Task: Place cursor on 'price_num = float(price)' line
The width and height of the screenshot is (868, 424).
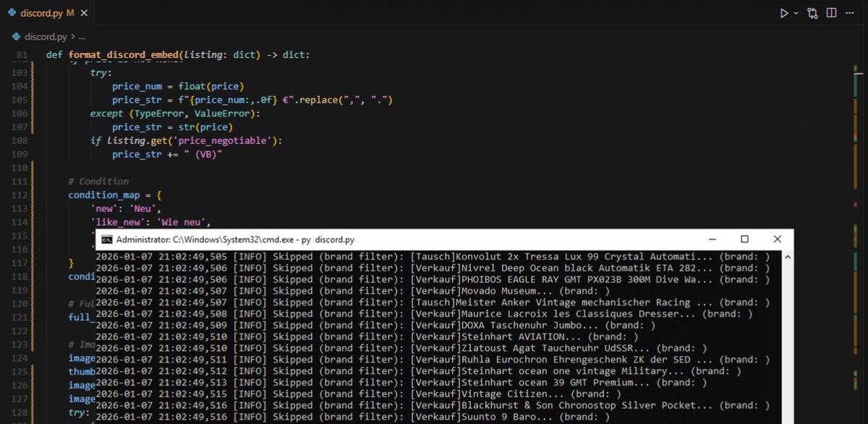Action: click(178, 86)
